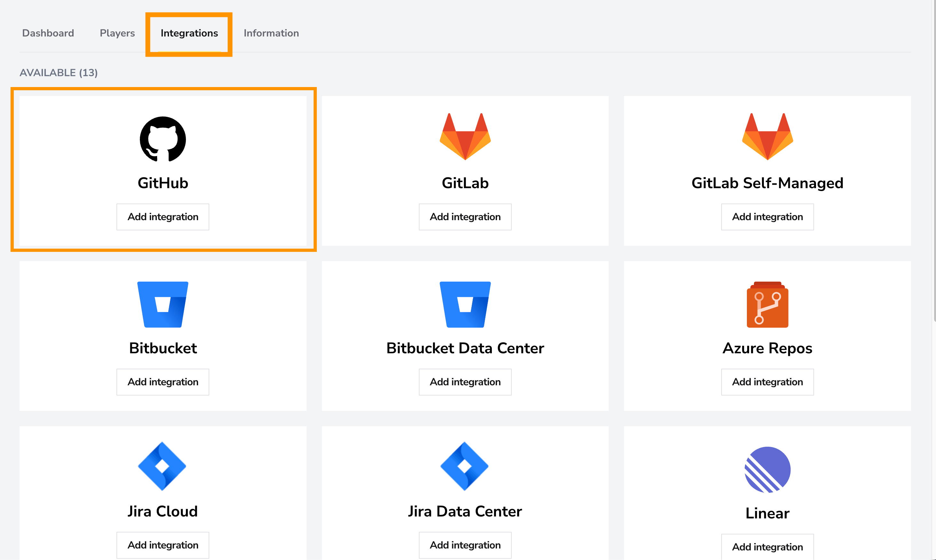Click the Bitbucket Data Center logo
Image resolution: width=936 pixels, height=560 pixels.
click(x=465, y=305)
